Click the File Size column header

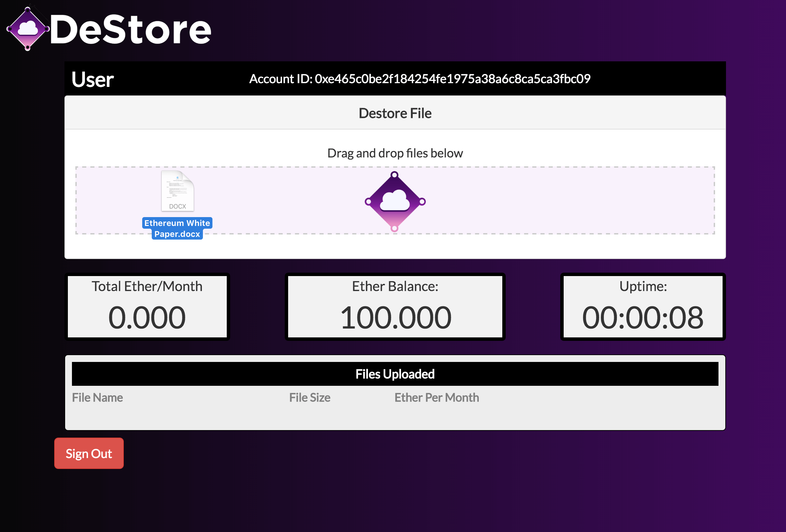point(310,397)
